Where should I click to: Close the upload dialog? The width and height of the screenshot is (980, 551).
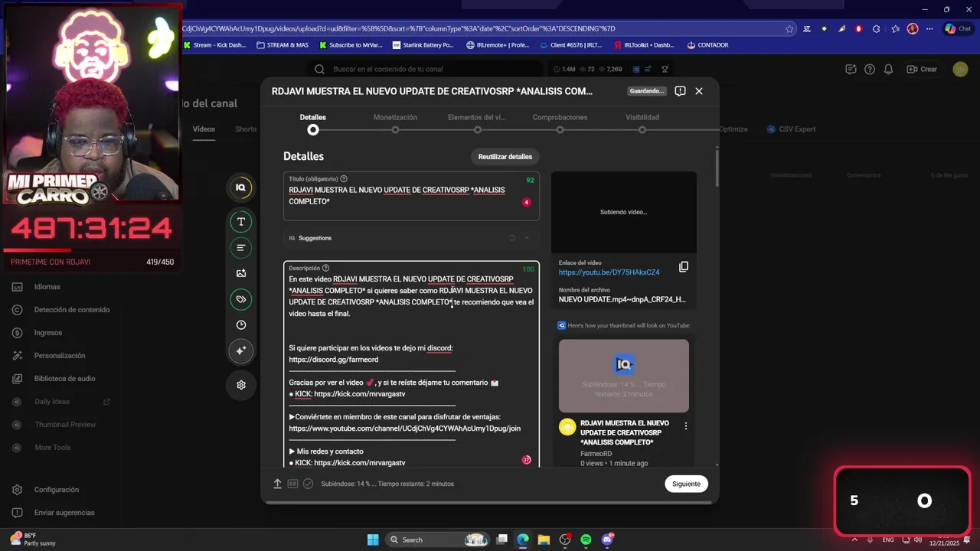pyautogui.click(x=699, y=91)
